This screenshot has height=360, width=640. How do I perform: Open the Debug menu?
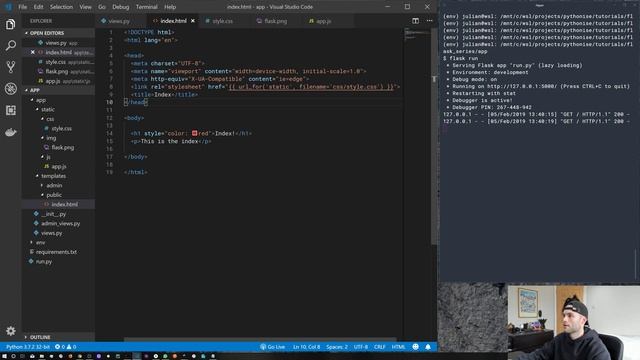point(120,7)
